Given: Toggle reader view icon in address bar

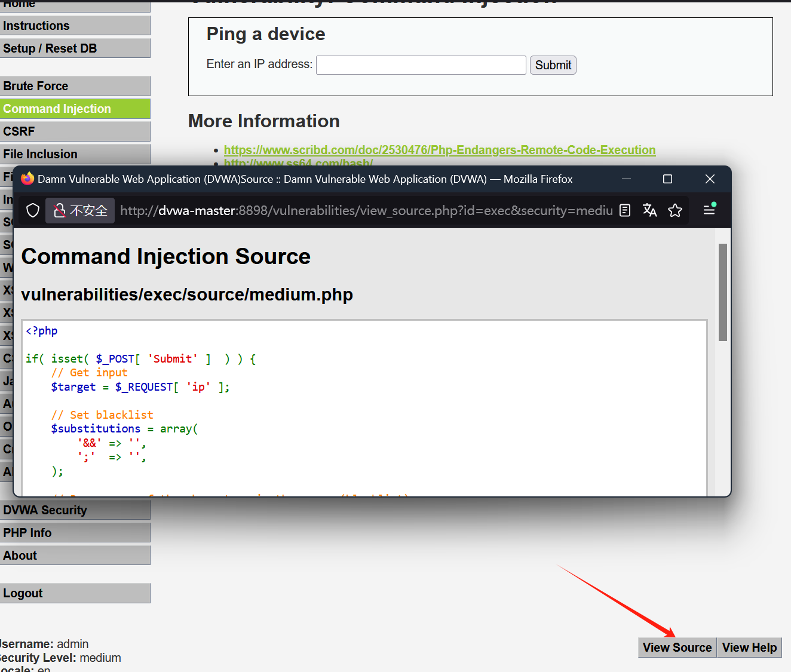Looking at the screenshot, I should click(x=625, y=210).
